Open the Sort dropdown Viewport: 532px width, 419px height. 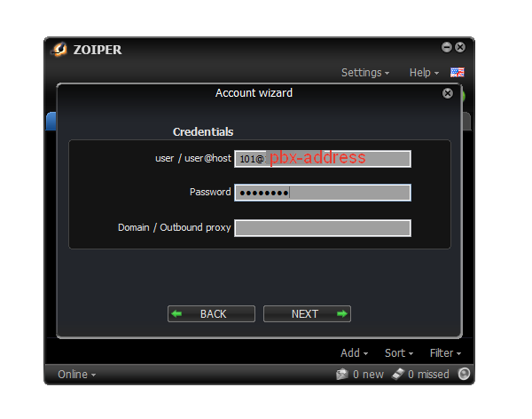tap(399, 353)
